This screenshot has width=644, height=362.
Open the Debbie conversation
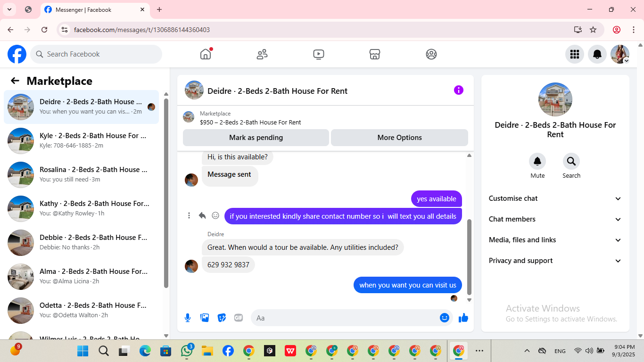coord(82,242)
